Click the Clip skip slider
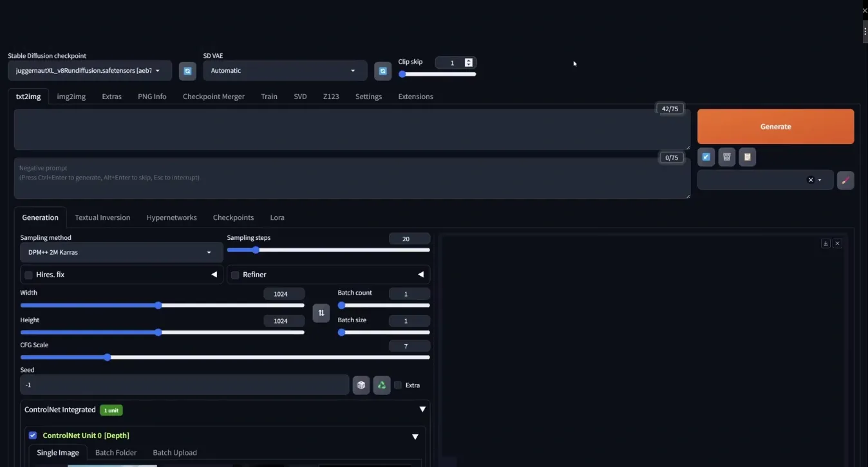 (437, 74)
